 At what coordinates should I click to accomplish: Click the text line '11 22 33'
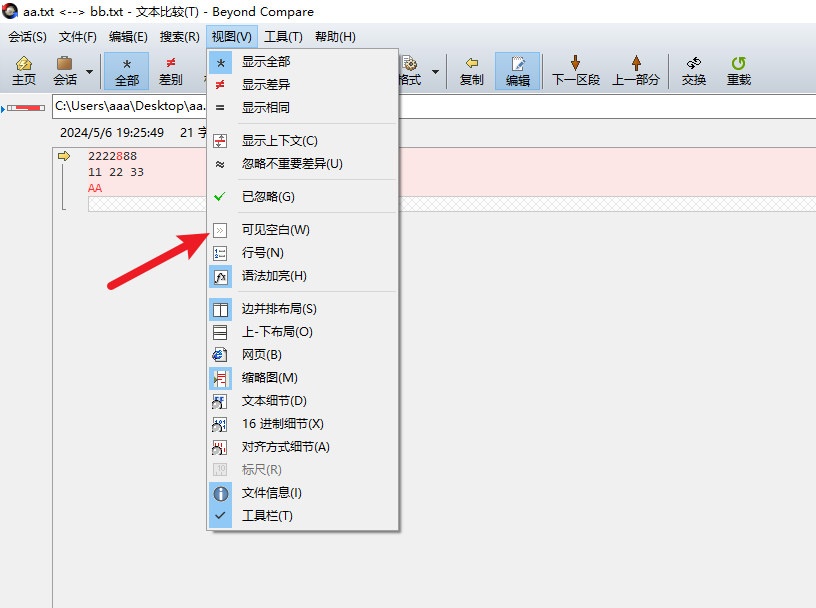pyautogui.click(x=116, y=172)
